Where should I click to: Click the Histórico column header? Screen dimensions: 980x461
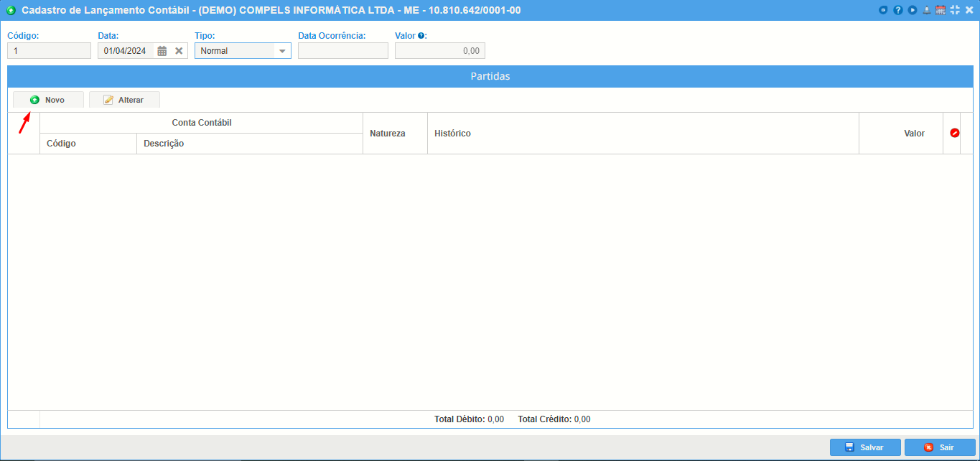pyautogui.click(x=643, y=134)
